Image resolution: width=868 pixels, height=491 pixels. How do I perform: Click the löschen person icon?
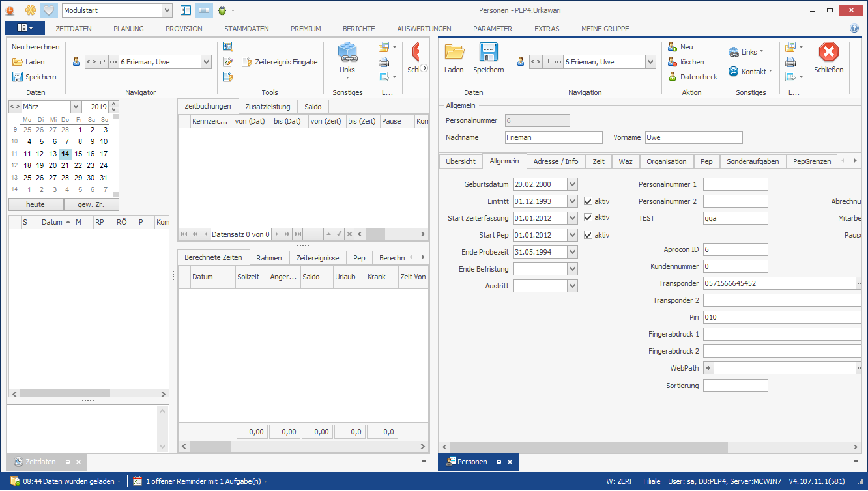click(x=673, y=62)
